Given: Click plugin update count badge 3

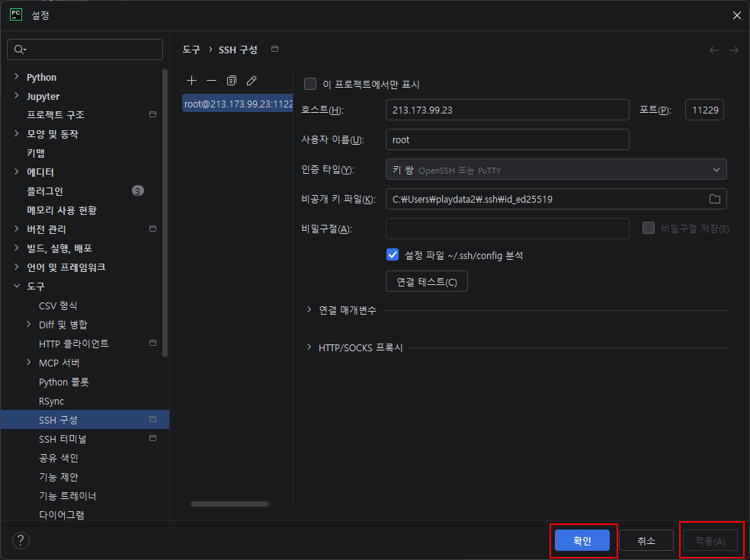Looking at the screenshot, I should pos(138,190).
